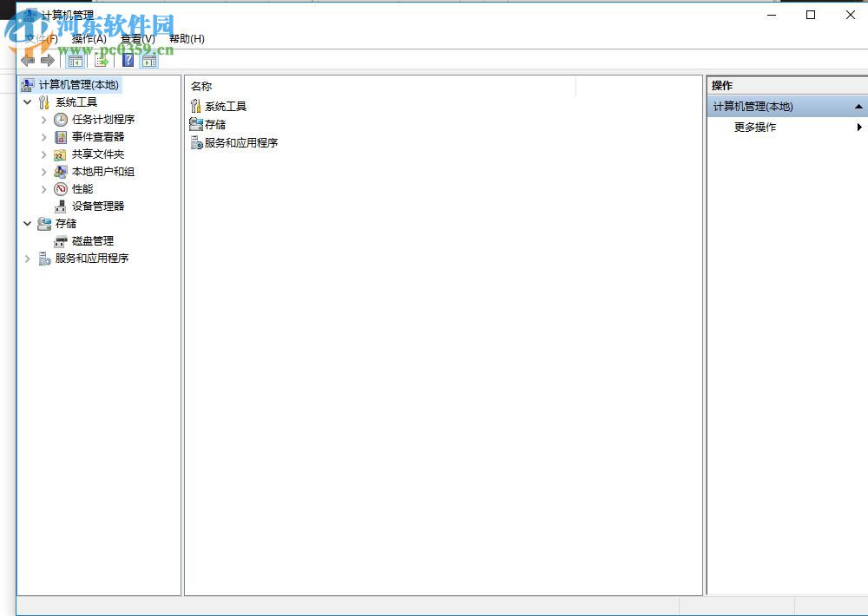This screenshot has width=868, height=616.
Task: Expand the 任务计划程序 node
Action: (x=43, y=120)
